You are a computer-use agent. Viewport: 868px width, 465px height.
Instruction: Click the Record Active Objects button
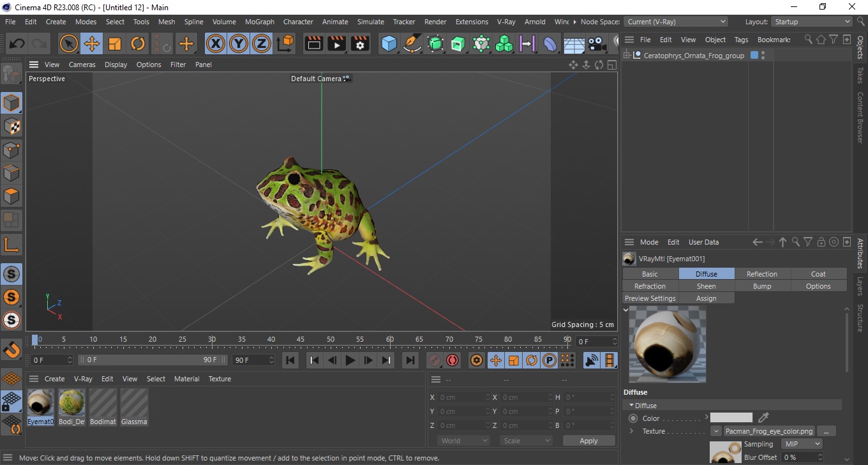[x=434, y=360]
